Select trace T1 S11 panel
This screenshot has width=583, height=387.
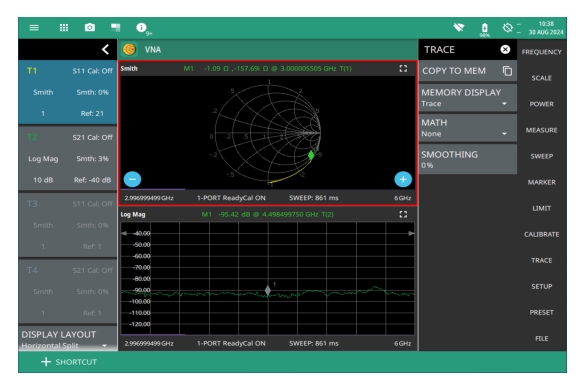pos(68,92)
